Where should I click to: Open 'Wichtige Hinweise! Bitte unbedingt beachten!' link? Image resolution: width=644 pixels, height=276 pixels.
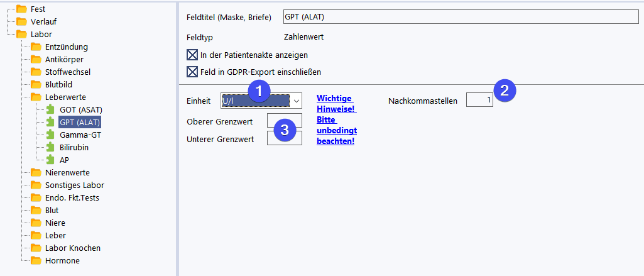point(336,119)
